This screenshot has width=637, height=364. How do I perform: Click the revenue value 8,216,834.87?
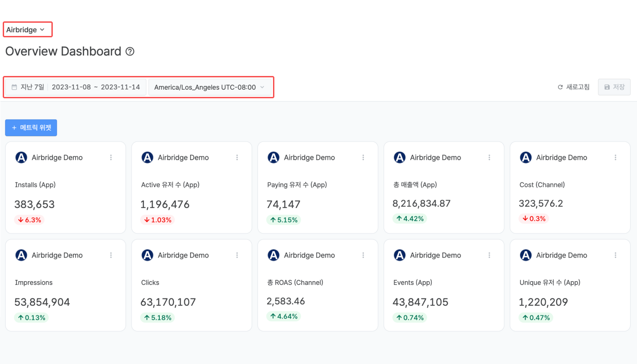[x=422, y=203]
